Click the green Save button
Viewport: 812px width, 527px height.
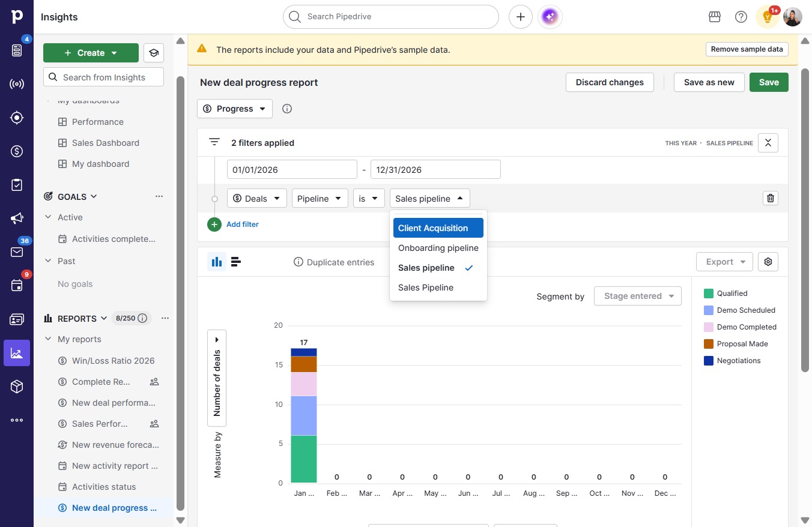769,82
